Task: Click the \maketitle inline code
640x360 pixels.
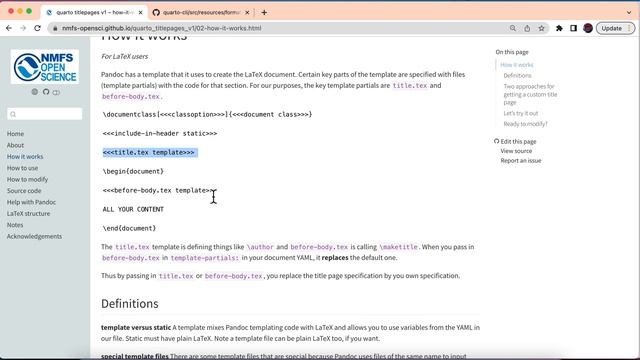Action: (399, 247)
